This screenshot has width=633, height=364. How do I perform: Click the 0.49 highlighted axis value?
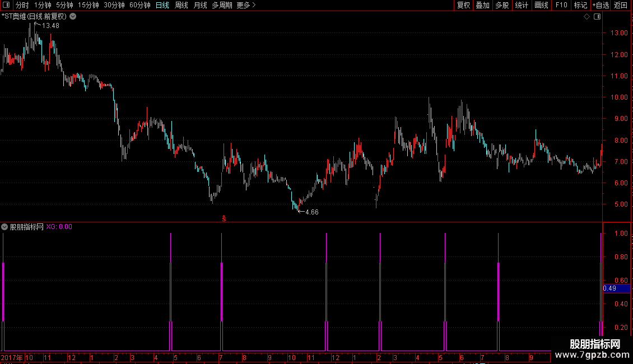609,288
